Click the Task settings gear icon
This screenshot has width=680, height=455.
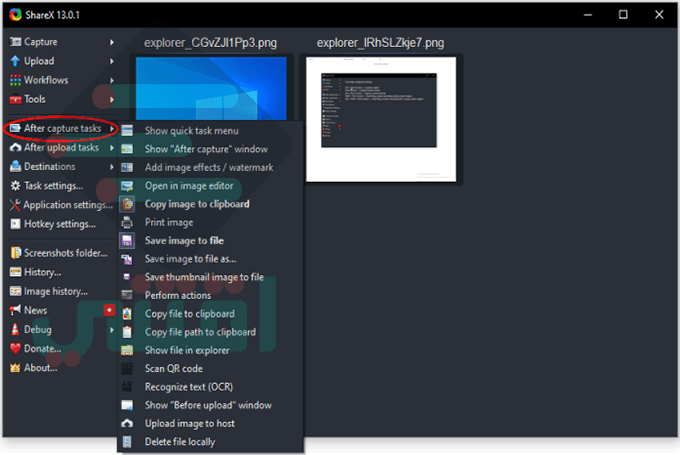coord(15,186)
